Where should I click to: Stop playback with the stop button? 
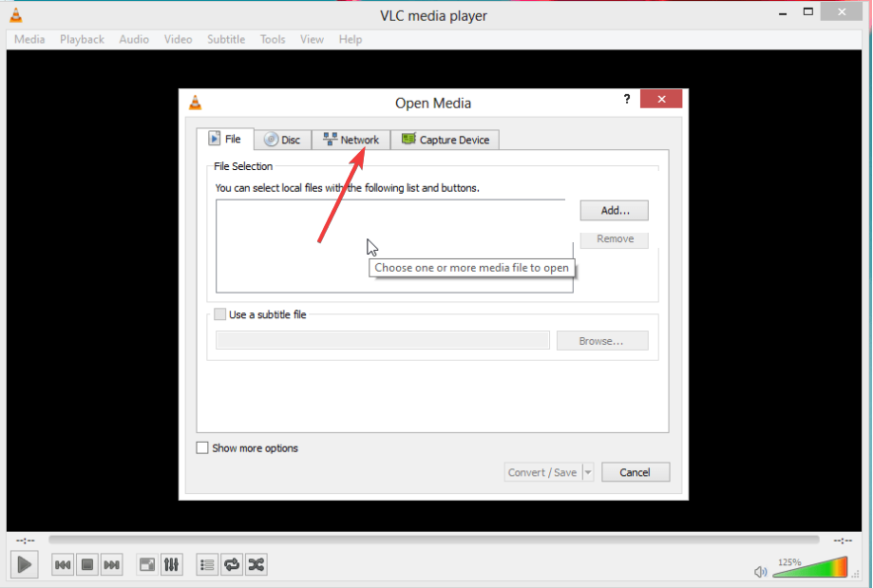[87, 565]
